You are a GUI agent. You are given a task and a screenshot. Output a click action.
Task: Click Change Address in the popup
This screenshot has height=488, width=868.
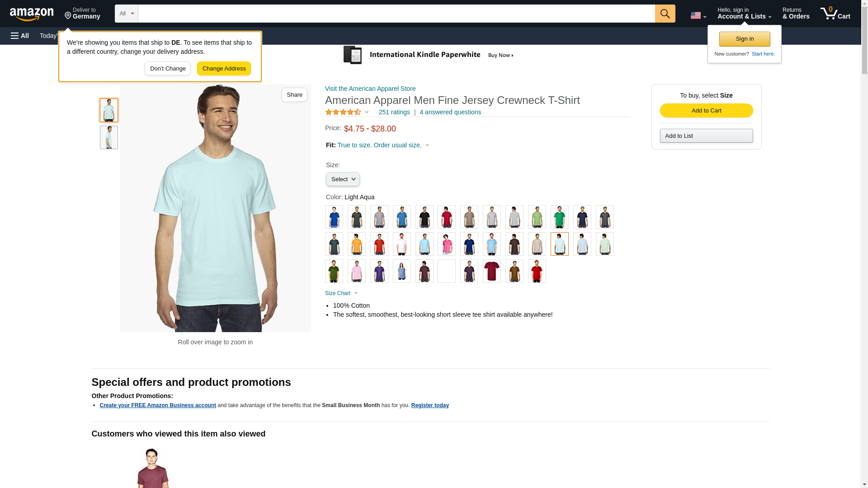pos(224,69)
